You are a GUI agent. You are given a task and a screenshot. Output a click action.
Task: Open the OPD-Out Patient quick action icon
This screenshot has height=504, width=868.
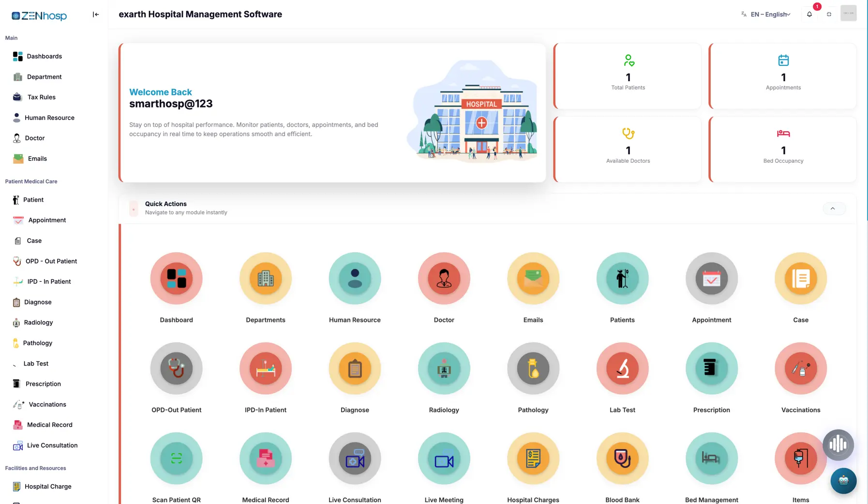[176, 368]
